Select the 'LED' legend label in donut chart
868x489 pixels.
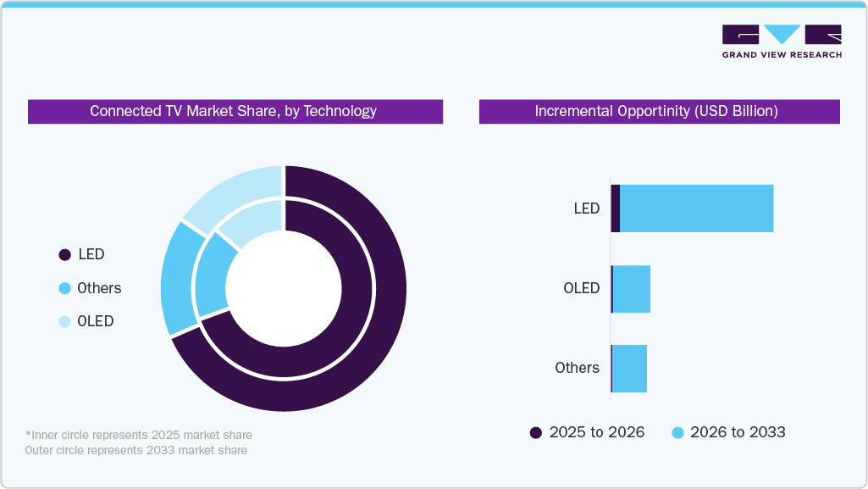pos(91,254)
